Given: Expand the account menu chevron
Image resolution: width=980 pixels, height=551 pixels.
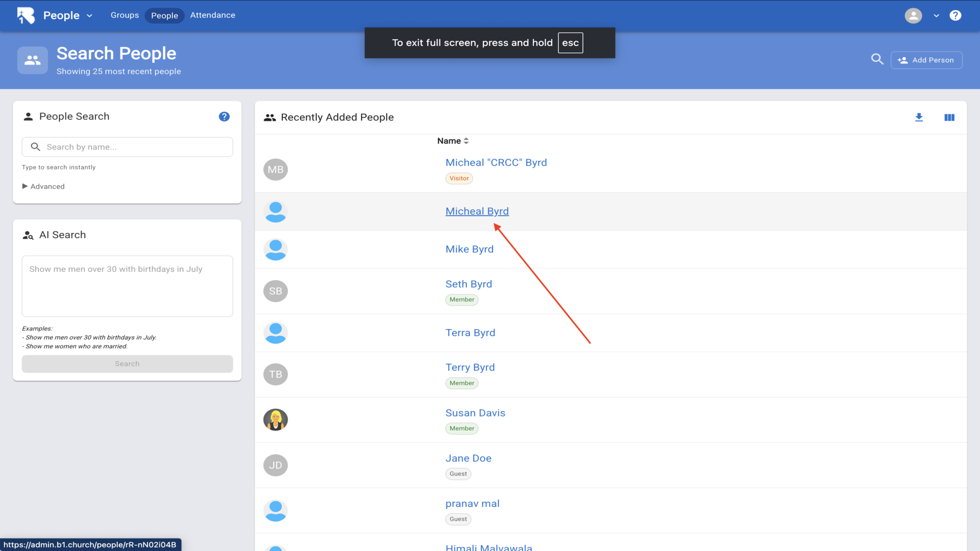Looking at the screenshot, I should coord(936,15).
